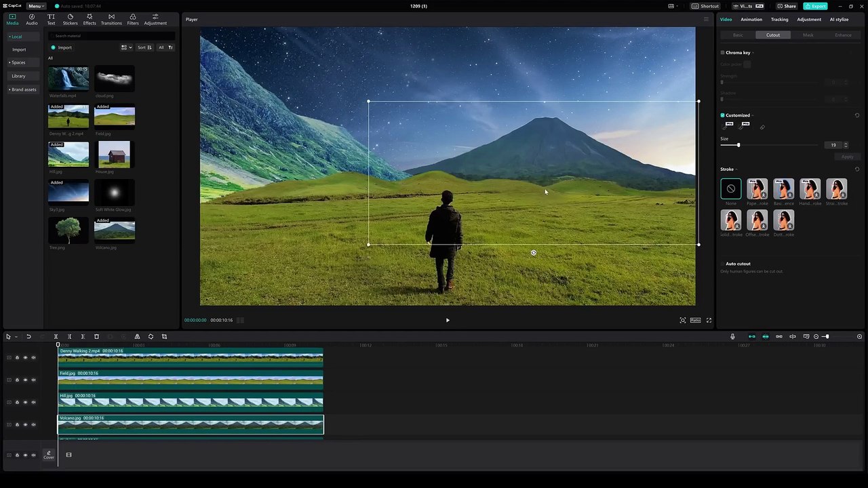Open the media view mode dropdown
Viewport: 868px width, 488px height.
point(126,47)
